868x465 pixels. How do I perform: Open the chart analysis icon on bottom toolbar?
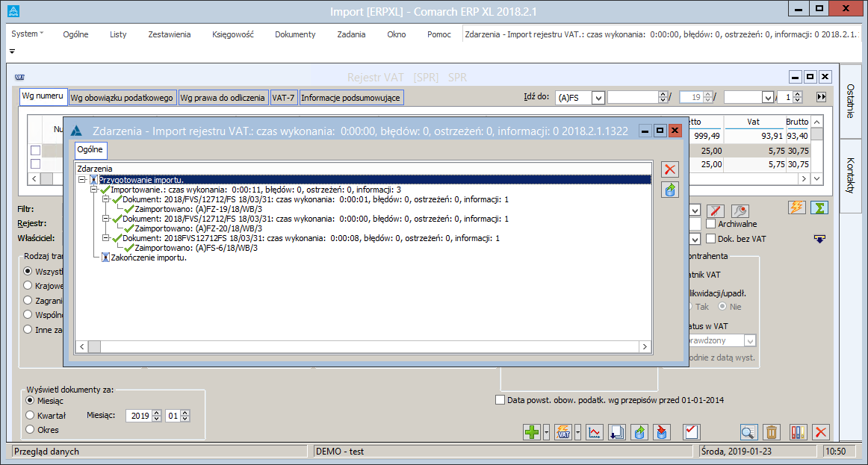(x=594, y=431)
